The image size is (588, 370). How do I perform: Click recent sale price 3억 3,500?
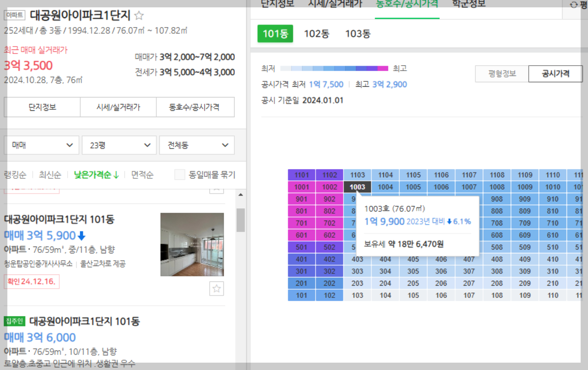tap(28, 66)
